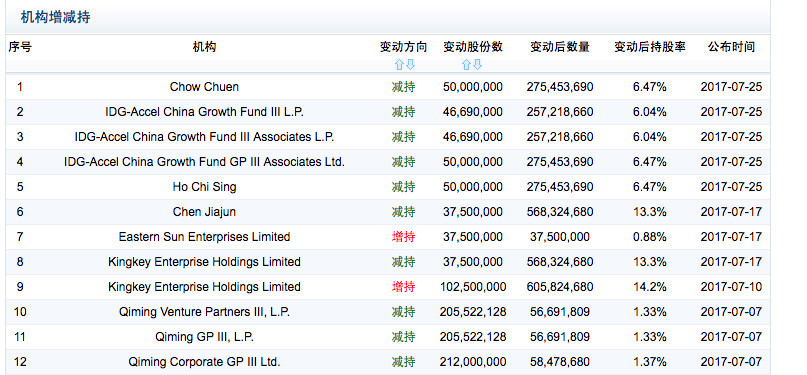Click the 公布时间 column header

pos(731,47)
